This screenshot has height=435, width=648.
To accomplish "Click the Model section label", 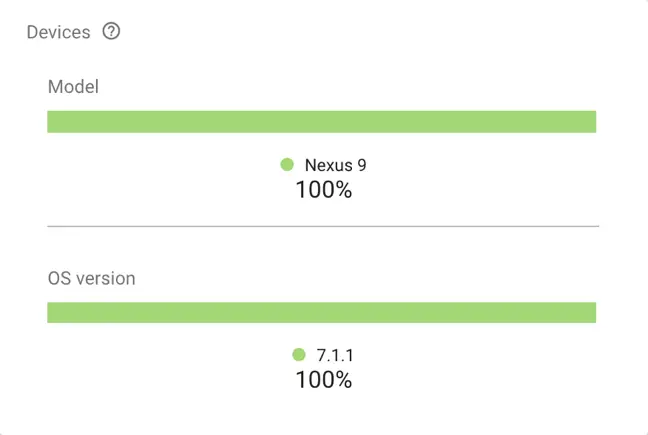I will [73, 87].
